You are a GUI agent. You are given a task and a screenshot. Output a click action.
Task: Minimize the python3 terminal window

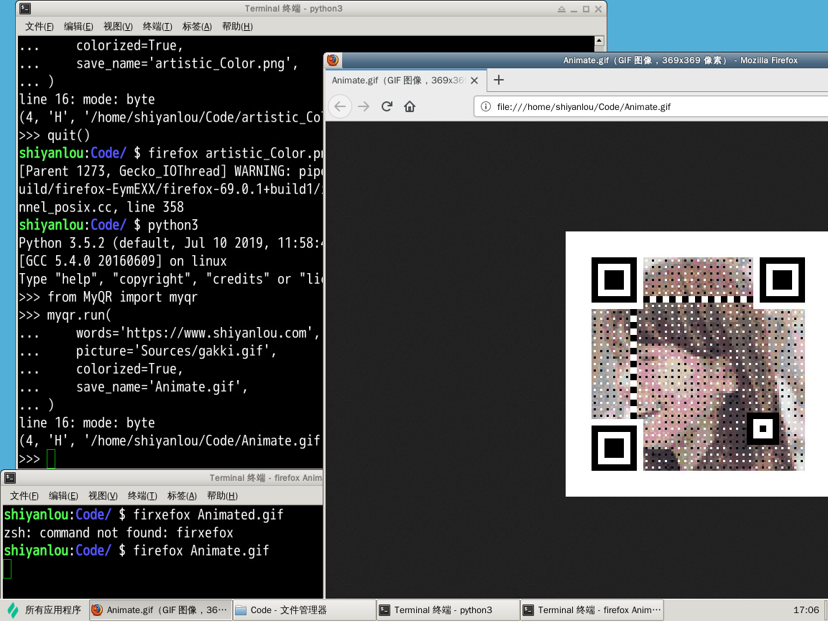tap(574, 9)
